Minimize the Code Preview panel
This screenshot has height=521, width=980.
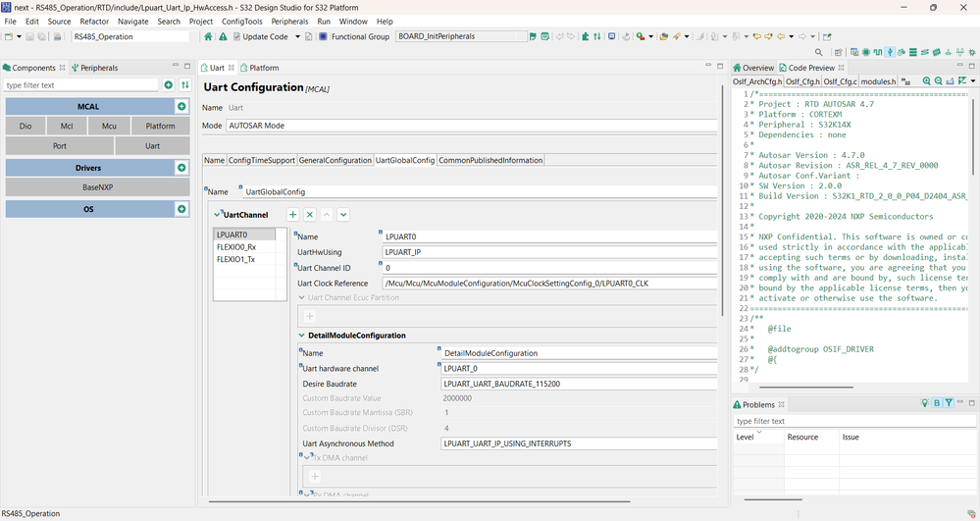(x=960, y=65)
